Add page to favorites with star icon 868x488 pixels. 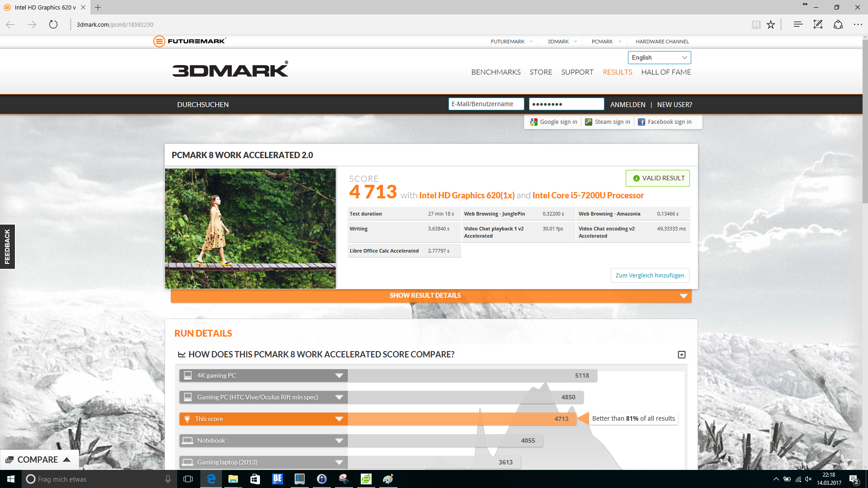[771, 24]
